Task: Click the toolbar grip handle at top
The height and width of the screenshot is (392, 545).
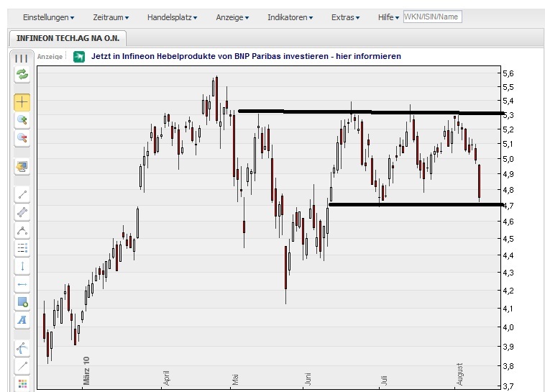Action: pos(22,58)
